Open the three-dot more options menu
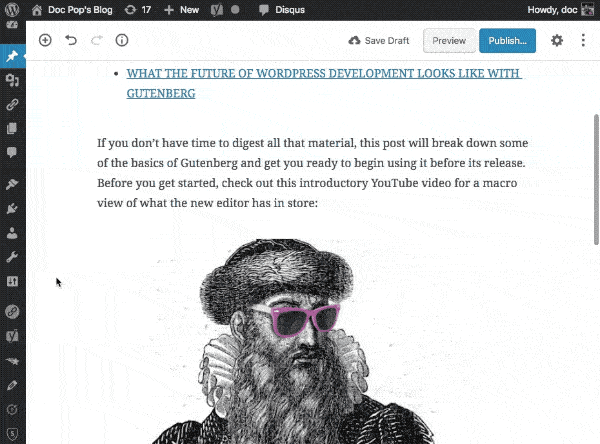This screenshot has height=444, width=600. (583, 41)
